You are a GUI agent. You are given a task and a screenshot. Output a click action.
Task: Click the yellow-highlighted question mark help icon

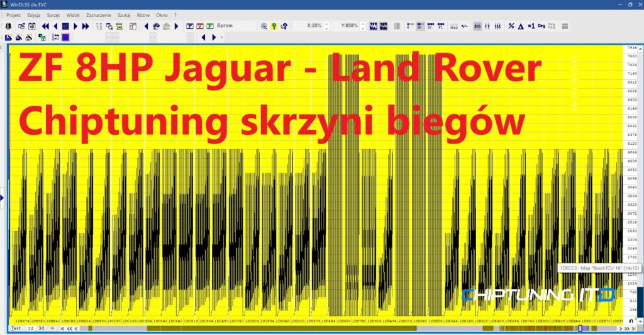274,26
